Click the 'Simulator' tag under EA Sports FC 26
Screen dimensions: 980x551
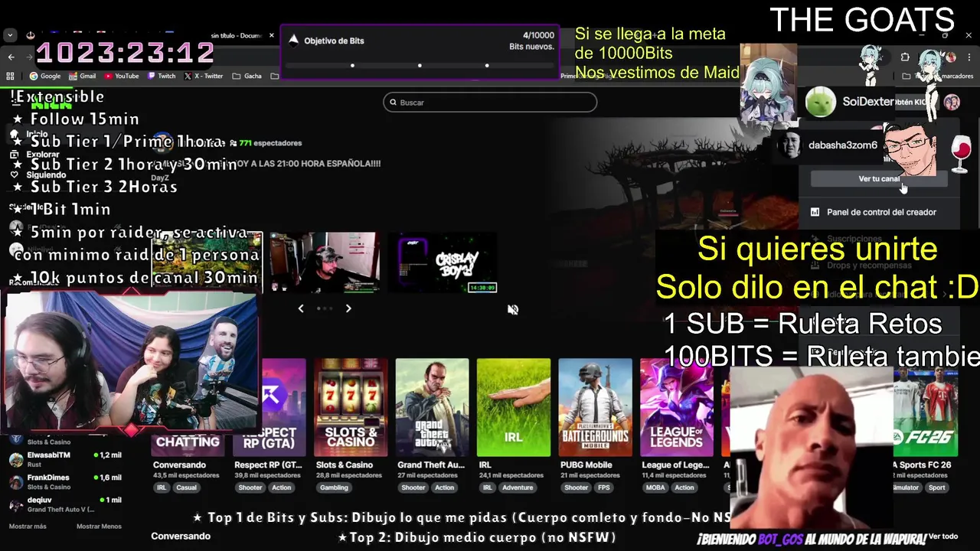click(905, 487)
